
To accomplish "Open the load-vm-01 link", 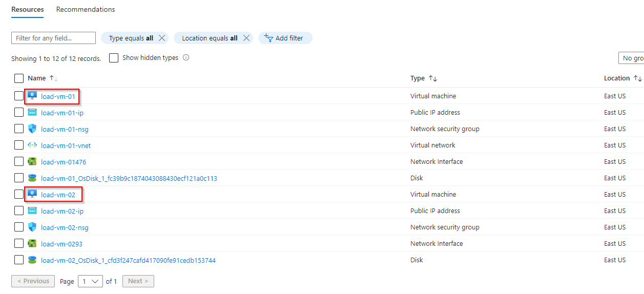I will tap(58, 96).
